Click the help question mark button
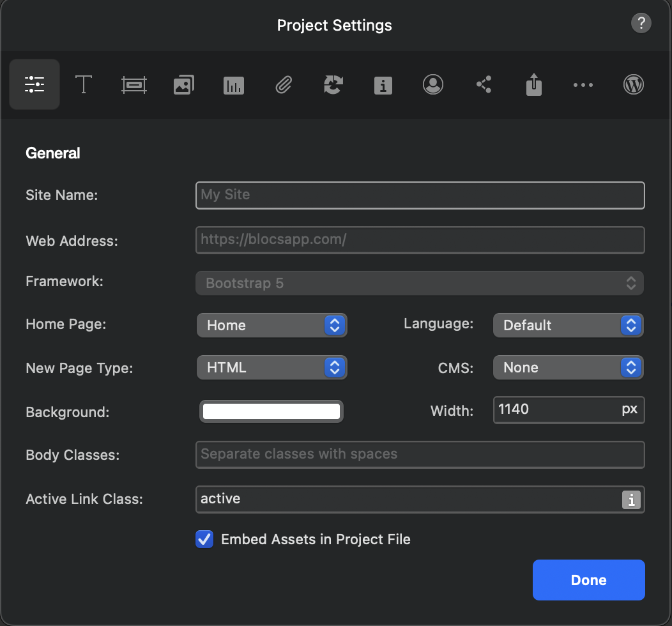 click(x=641, y=24)
